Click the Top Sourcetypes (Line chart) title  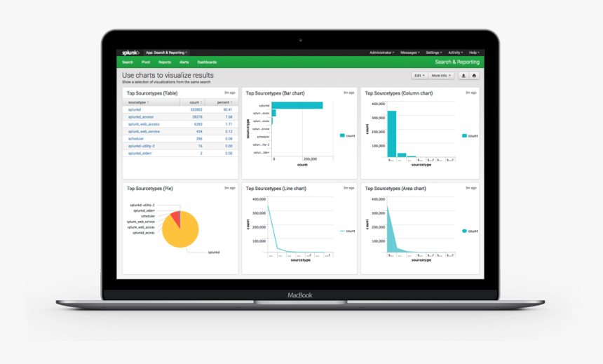(276, 189)
